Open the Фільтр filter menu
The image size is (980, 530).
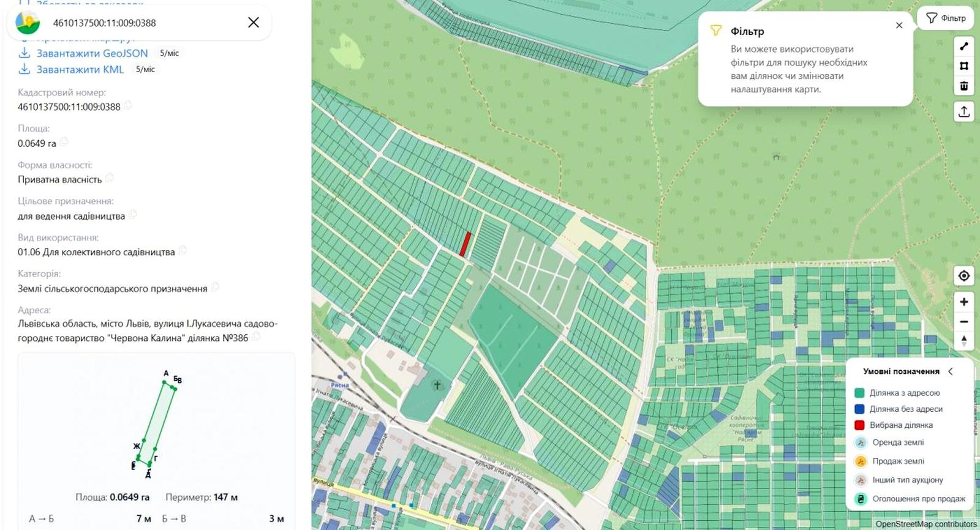[946, 18]
